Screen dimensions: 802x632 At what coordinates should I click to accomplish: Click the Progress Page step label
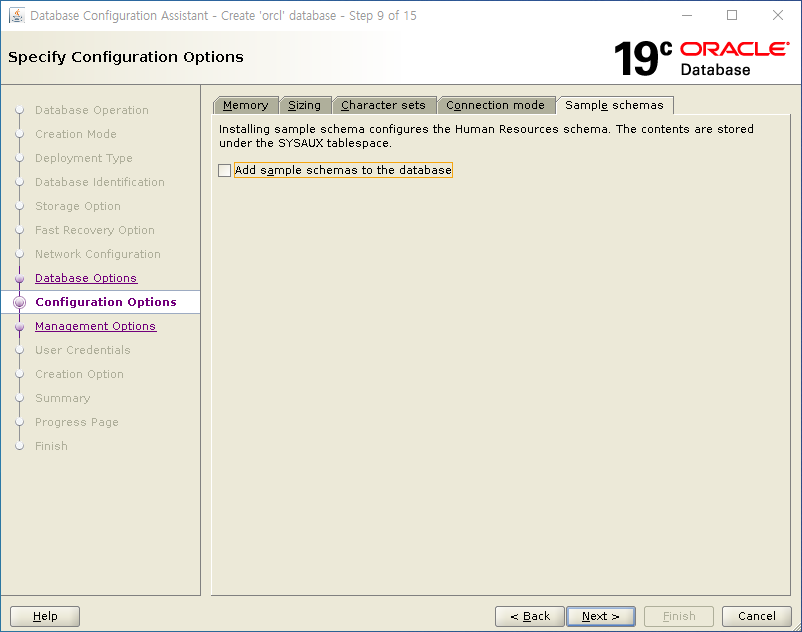[x=77, y=422]
